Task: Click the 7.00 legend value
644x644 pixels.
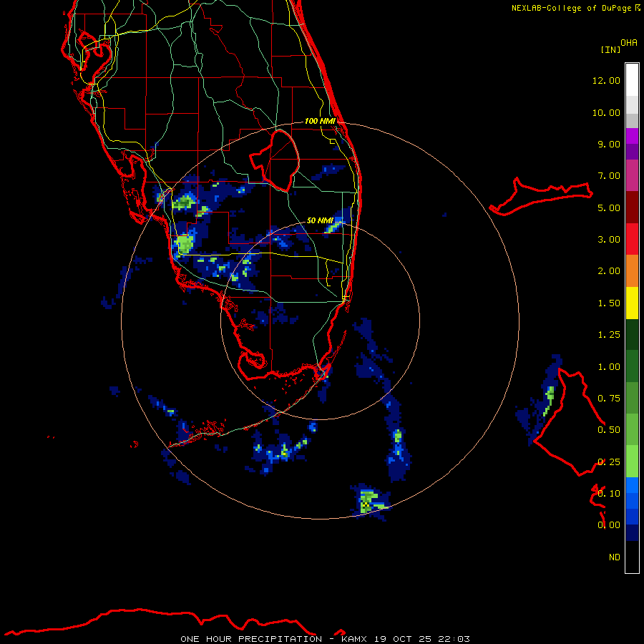Action: tap(609, 176)
